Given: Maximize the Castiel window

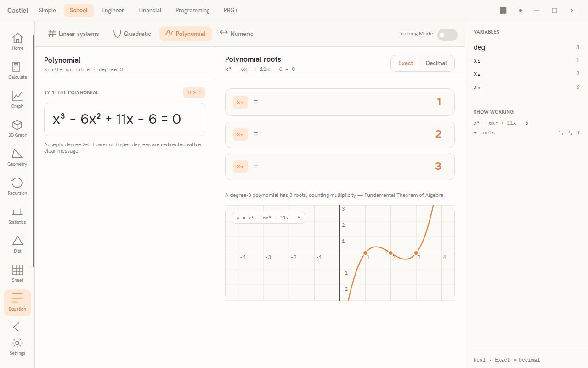Looking at the screenshot, I should click(x=554, y=11).
